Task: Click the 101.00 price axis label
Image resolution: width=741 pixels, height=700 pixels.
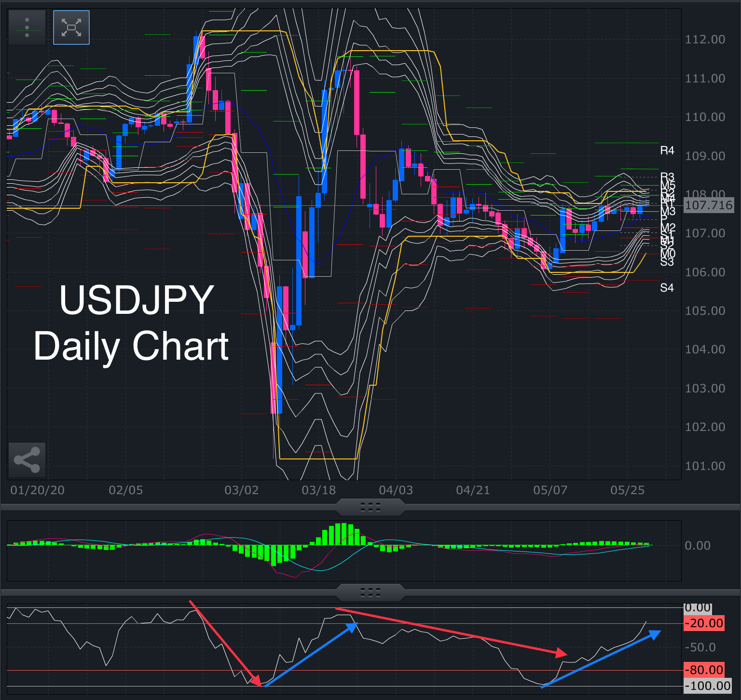Action: point(705,466)
